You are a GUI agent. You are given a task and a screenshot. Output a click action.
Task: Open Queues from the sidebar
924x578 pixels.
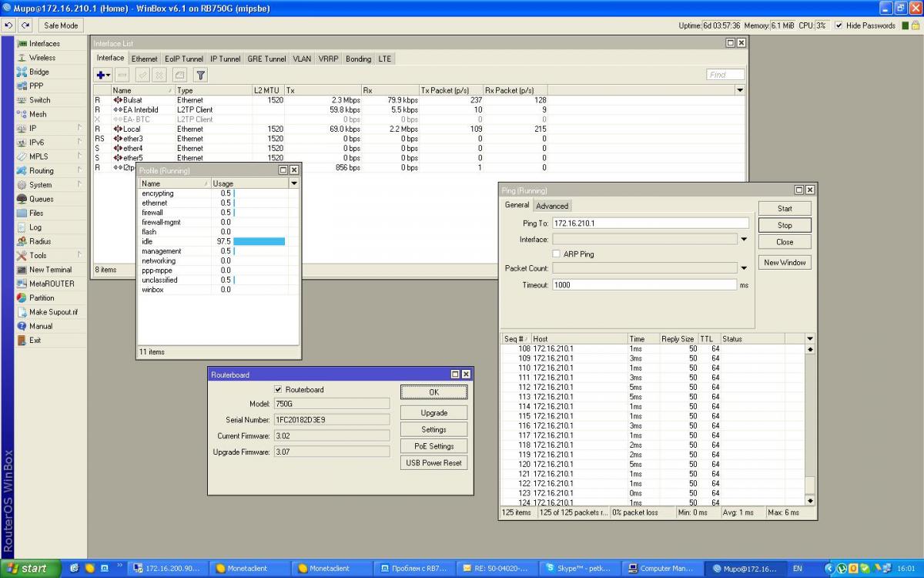41,199
